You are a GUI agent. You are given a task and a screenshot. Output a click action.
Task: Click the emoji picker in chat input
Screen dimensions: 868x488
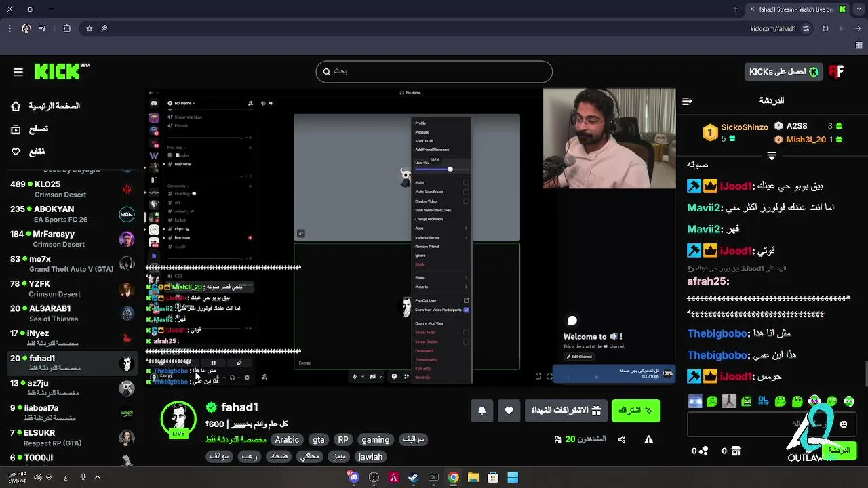[x=844, y=424]
